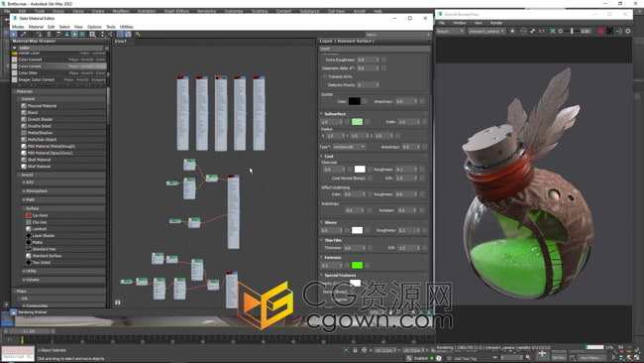Toggle the Material/Map Browser panel icon
Viewport: 644px width, 363px height.
(120, 34)
